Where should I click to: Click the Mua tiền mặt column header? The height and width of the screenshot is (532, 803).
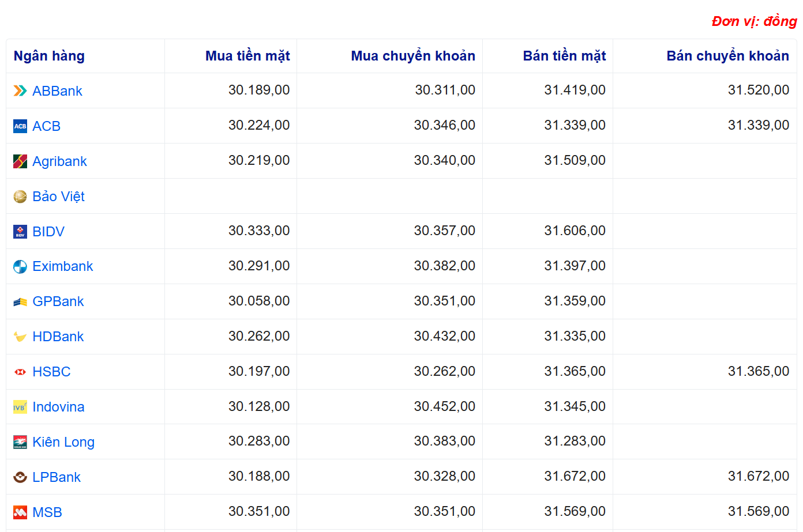(x=247, y=56)
